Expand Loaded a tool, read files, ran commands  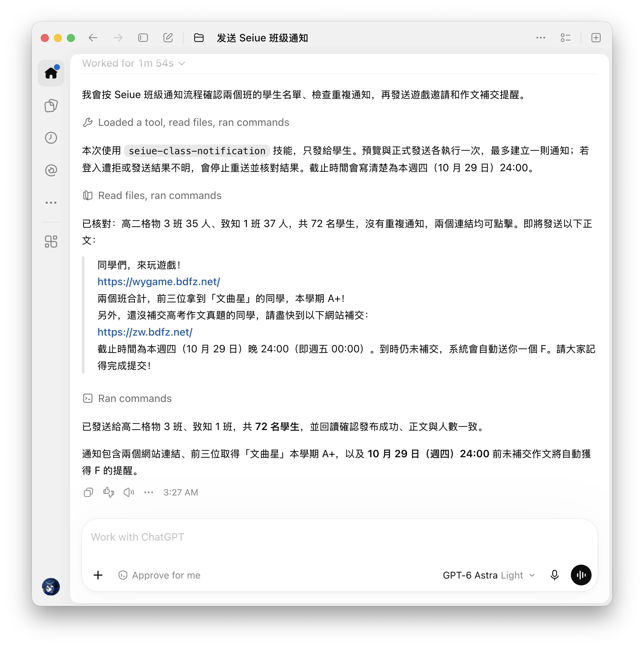[x=186, y=122]
